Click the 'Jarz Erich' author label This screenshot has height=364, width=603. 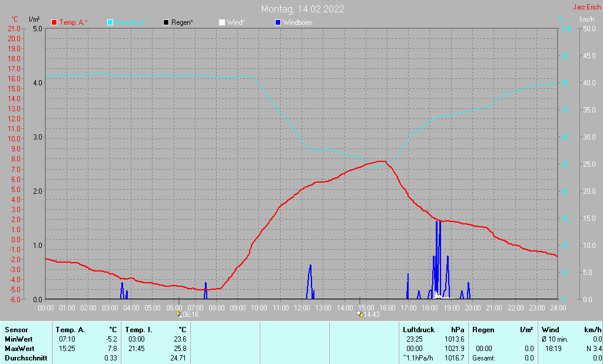(x=587, y=7)
